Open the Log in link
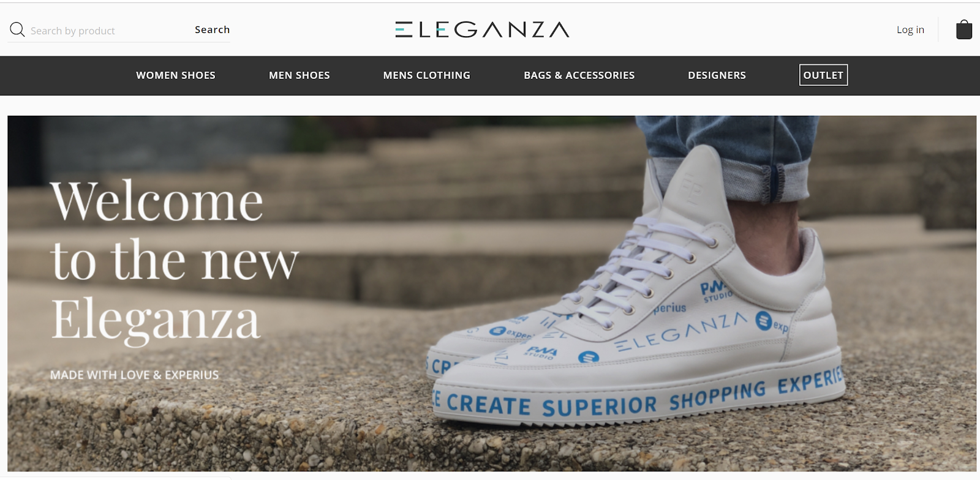 (910, 29)
